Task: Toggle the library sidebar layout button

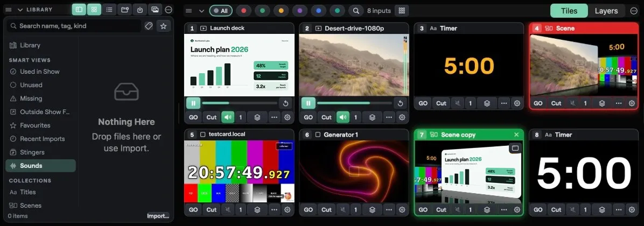Action: pos(79,10)
